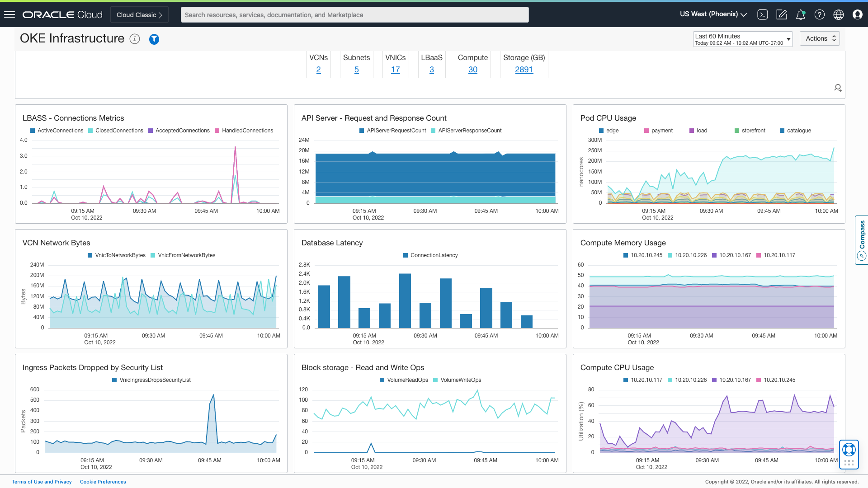Click the language globe icon
868x488 pixels.
point(839,14)
